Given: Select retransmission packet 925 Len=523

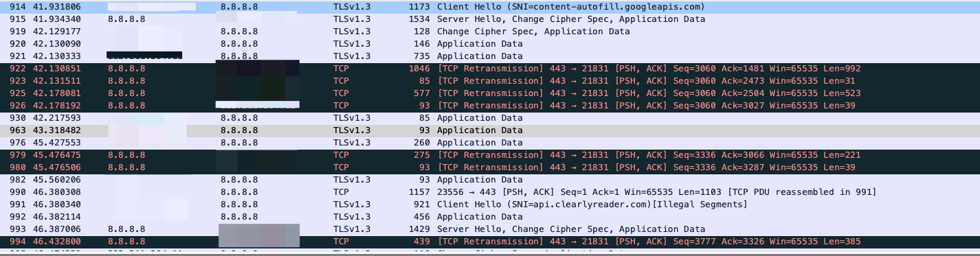Looking at the screenshot, I should (490, 93).
